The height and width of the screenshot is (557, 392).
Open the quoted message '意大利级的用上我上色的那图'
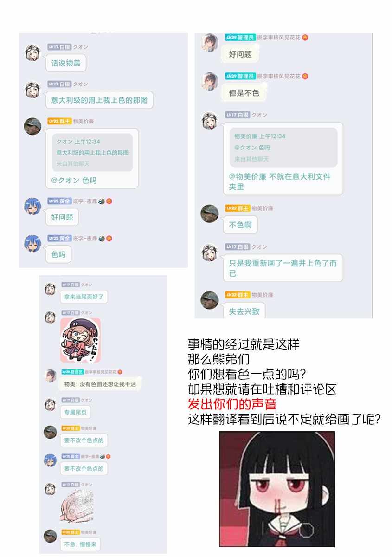[x=92, y=153]
